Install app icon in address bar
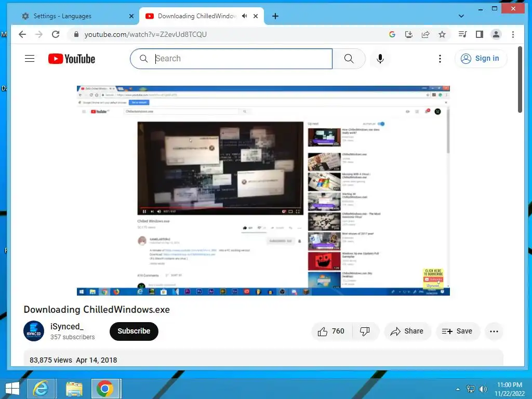532x399 pixels. click(409, 34)
